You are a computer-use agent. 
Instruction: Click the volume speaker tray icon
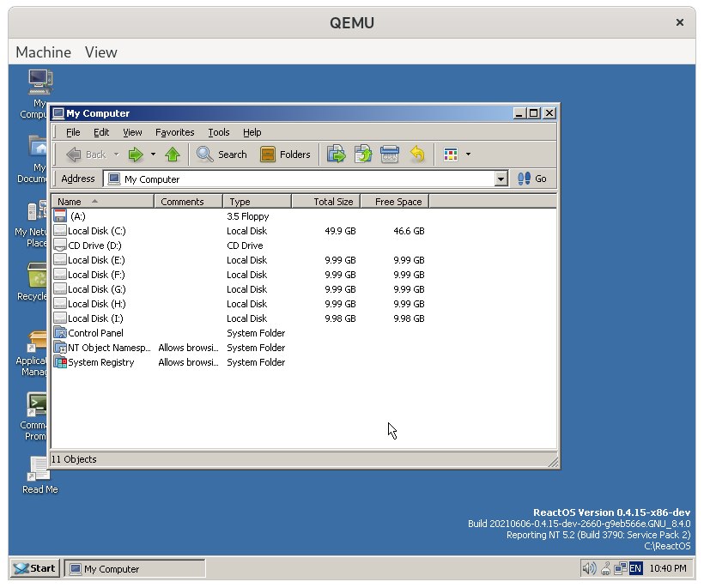(x=589, y=569)
